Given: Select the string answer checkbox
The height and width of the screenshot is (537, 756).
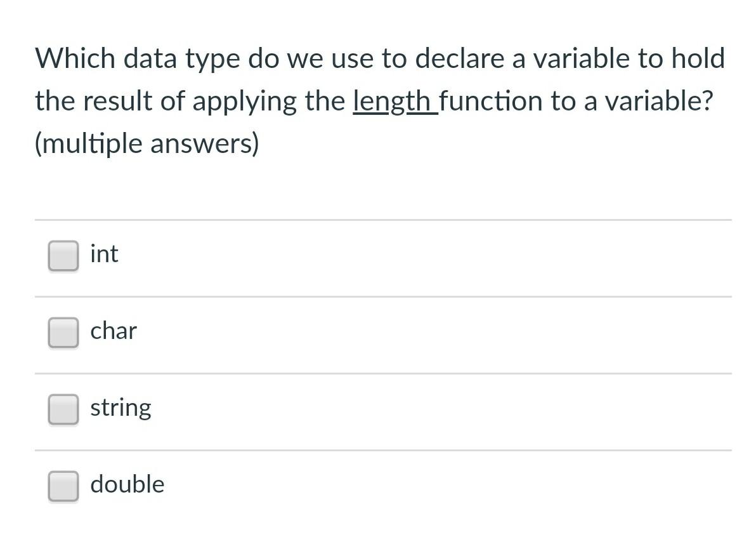Looking at the screenshot, I should [63, 409].
